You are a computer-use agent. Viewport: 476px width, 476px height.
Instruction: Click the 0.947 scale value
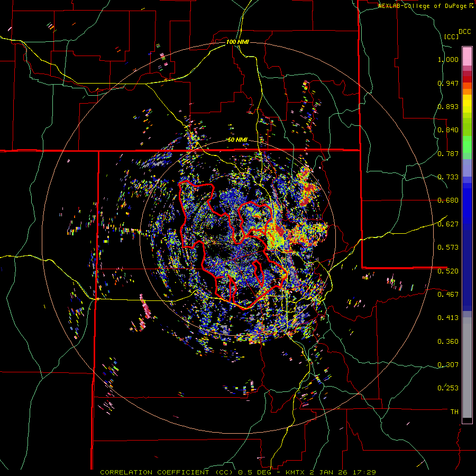pos(448,83)
